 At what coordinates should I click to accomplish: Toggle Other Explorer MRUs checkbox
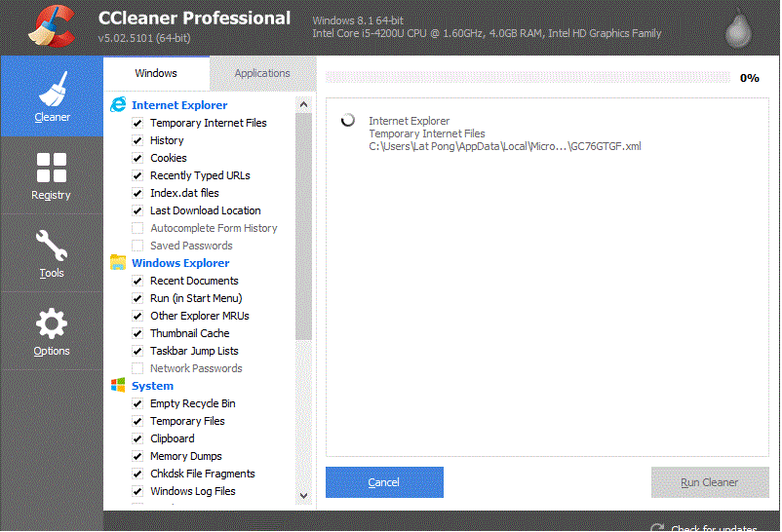click(x=137, y=316)
